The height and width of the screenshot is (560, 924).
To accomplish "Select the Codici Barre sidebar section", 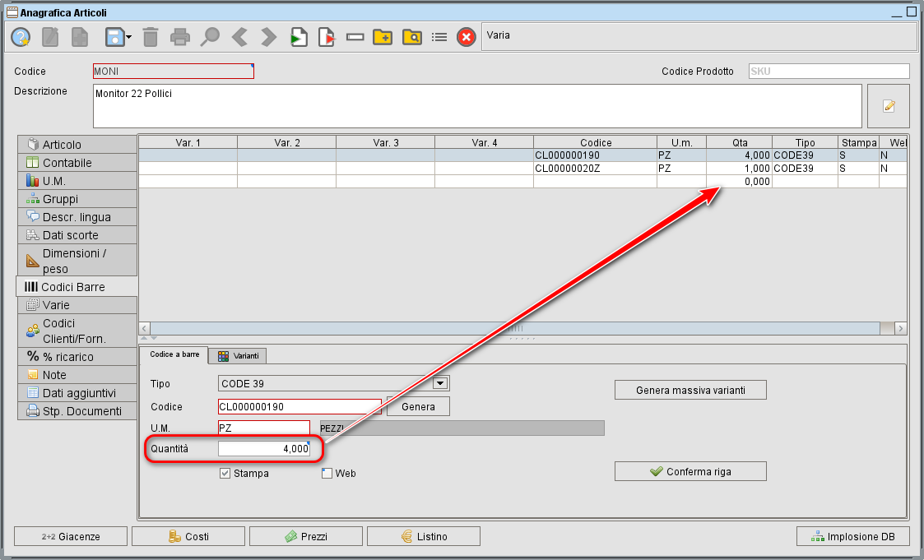I will click(x=74, y=286).
